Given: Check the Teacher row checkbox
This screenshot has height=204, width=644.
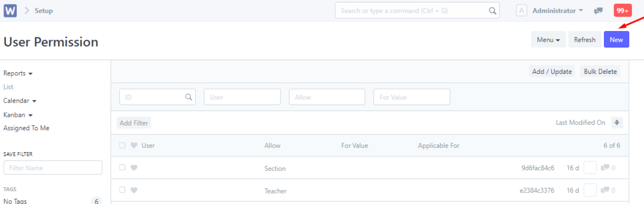Looking at the screenshot, I should (122, 190).
